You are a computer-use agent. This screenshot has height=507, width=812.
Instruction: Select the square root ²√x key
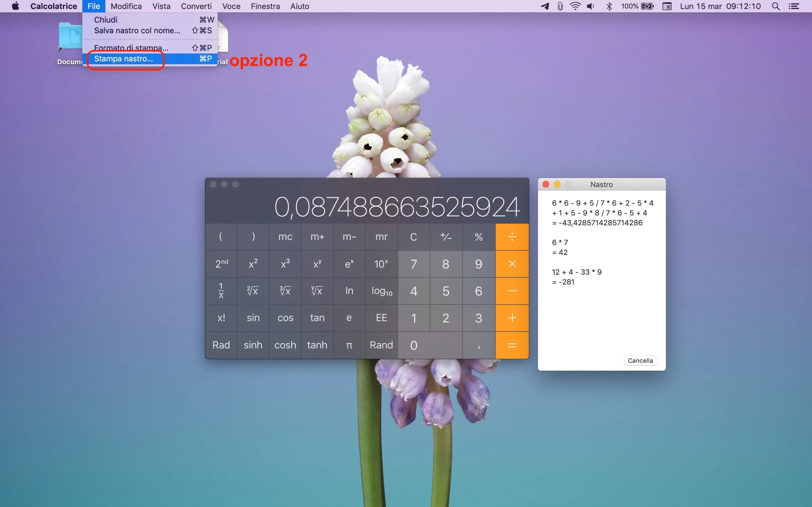252,291
